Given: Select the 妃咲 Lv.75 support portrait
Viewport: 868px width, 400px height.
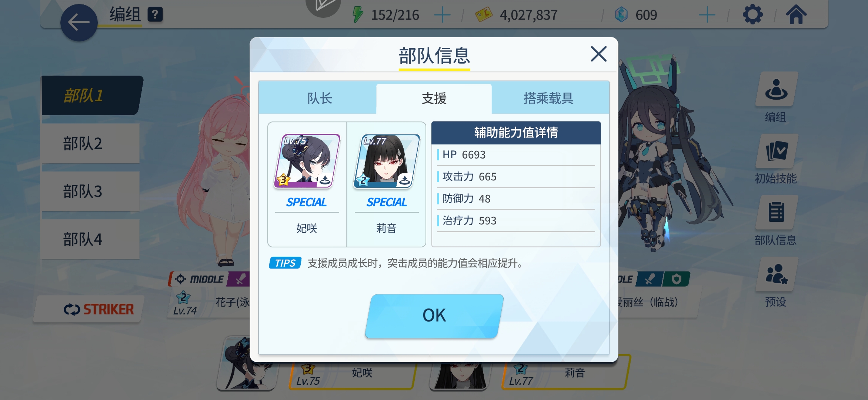Looking at the screenshot, I should 307,161.
